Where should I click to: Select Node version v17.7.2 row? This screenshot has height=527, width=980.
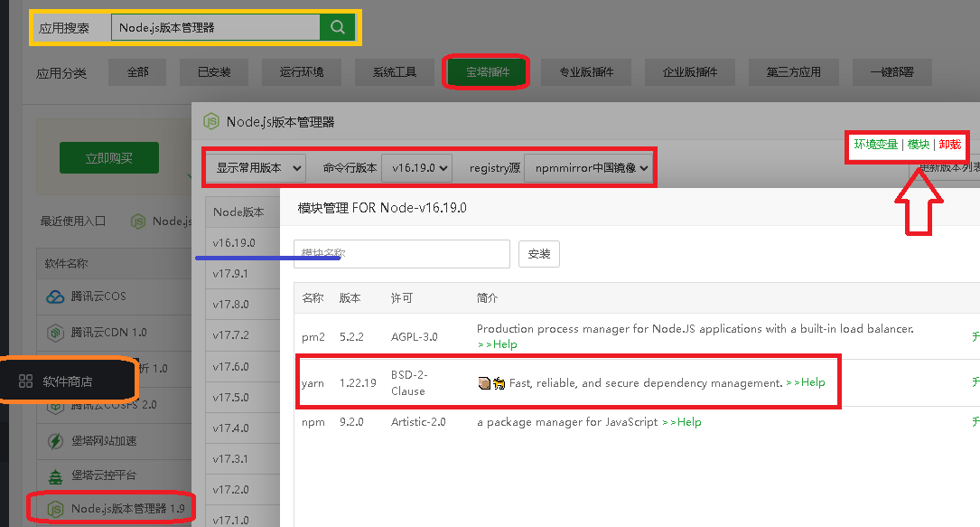coord(243,335)
